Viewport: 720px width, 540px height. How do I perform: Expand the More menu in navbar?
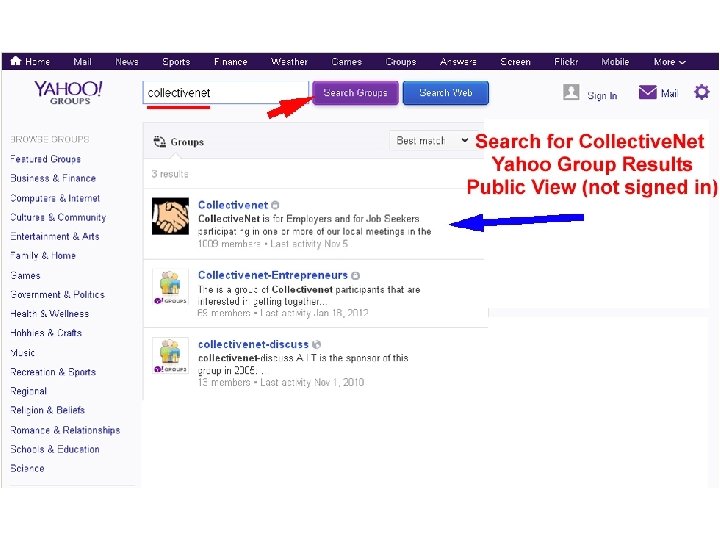point(669,62)
